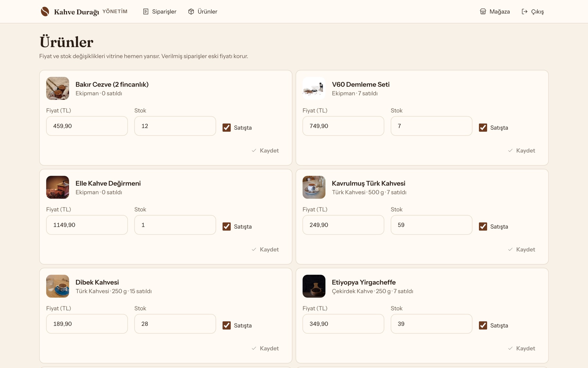The width and height of the screenshot is (588, 368).
Task: Click the checkmark icon on Etiyopya Yirgacheffe Kaydet
Action: click(510, 348)
